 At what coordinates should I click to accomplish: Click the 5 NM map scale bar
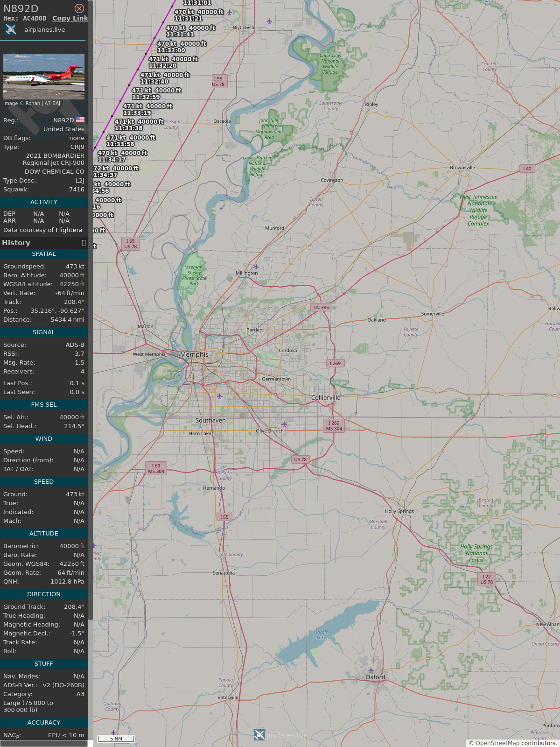point(116,738)
